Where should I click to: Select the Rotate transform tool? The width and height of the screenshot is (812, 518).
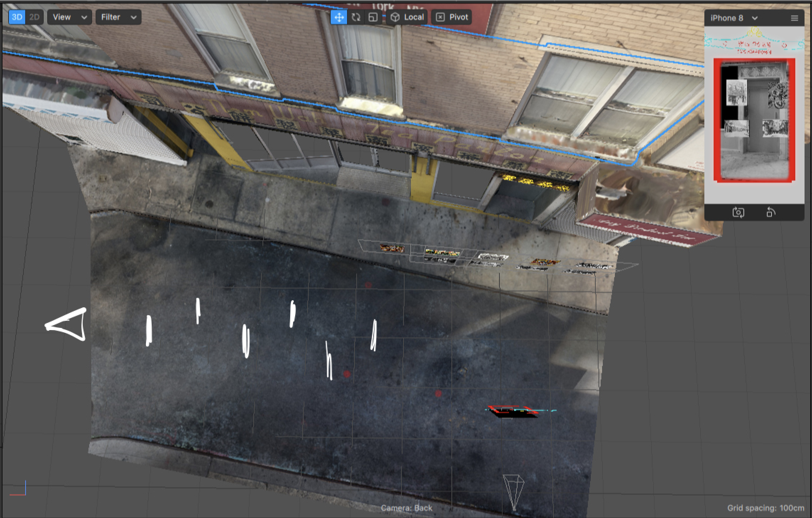pyautogui.click(x=356, y=17)
